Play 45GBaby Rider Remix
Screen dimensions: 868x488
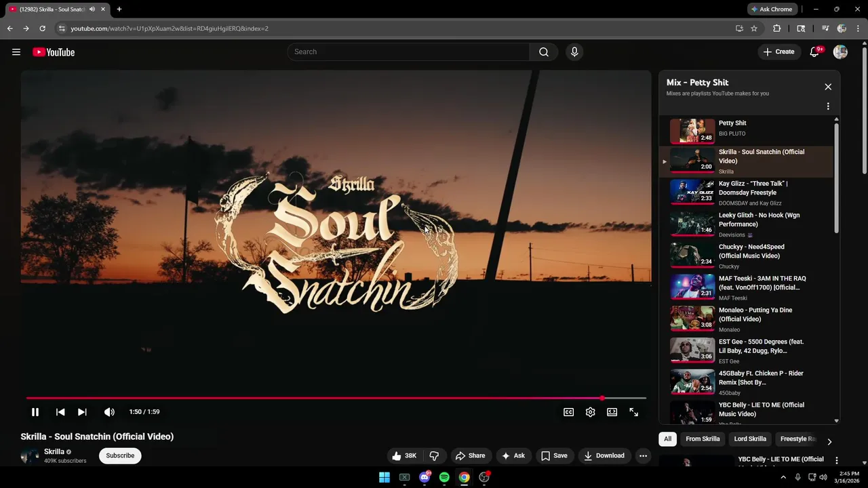coord(746,382)
